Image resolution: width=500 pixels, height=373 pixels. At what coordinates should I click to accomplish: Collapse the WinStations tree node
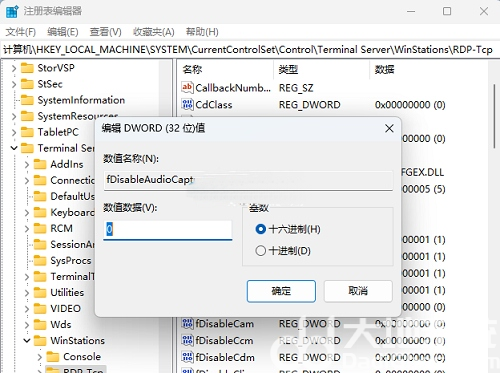click(27, 340)
